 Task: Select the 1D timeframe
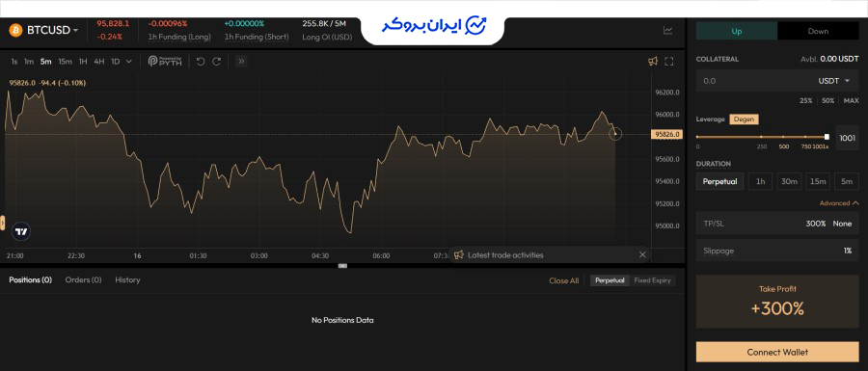tap(115, 62)
